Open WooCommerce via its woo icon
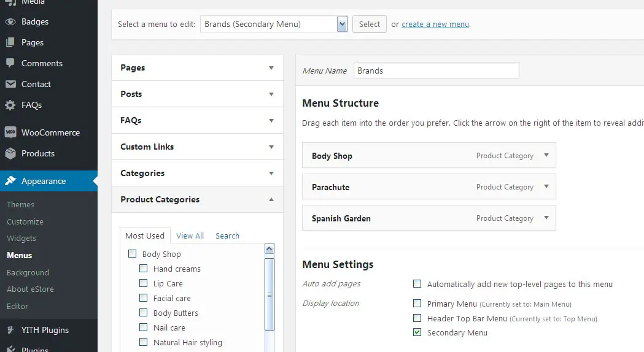This screenshot has height=352, width=644. (x=10, y=132)
